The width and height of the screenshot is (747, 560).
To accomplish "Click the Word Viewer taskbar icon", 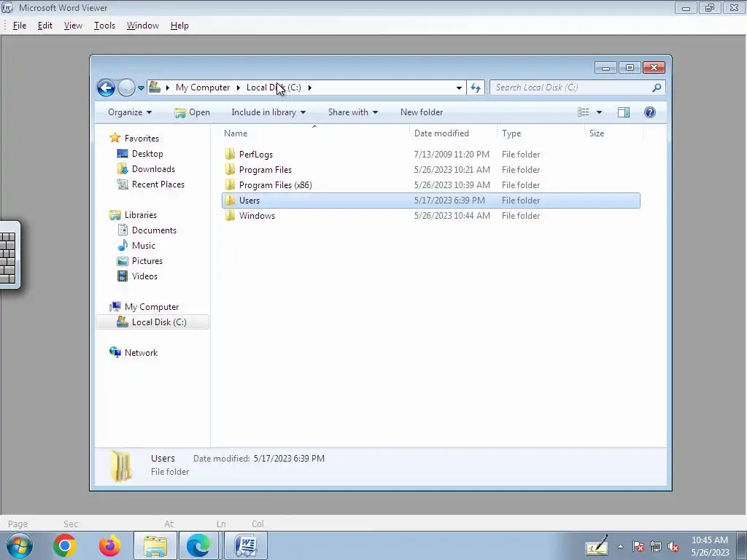I will [246, 545].
